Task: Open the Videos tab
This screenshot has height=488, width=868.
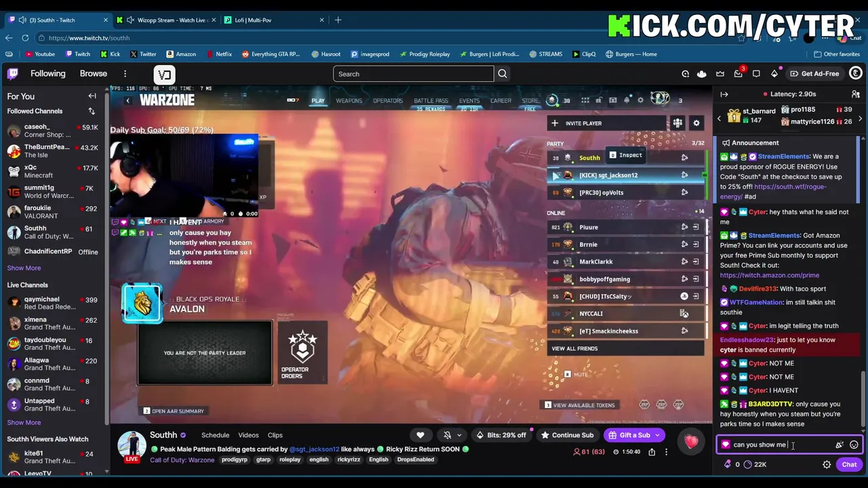Action: pyautogui.click(x=248, y=435)
